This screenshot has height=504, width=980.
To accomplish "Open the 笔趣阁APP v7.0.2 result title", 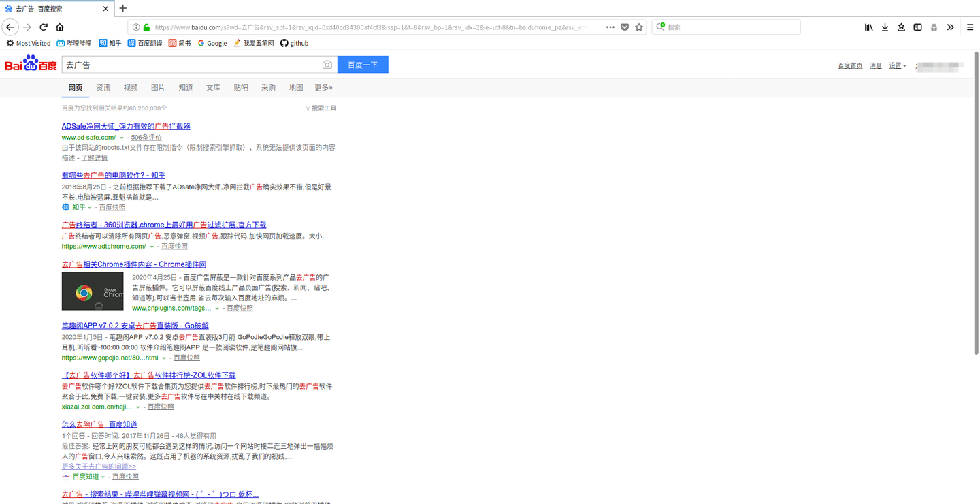I will click(135, 326).
